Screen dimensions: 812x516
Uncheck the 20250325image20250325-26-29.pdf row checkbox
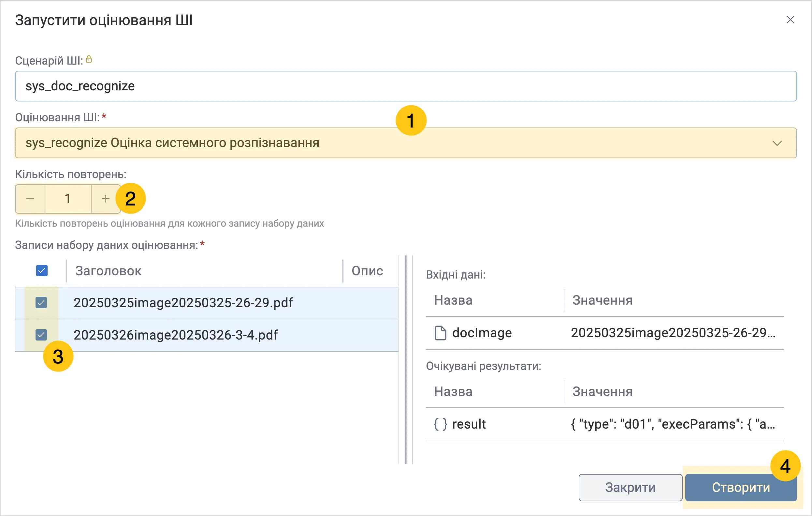[x=41, y=303]
